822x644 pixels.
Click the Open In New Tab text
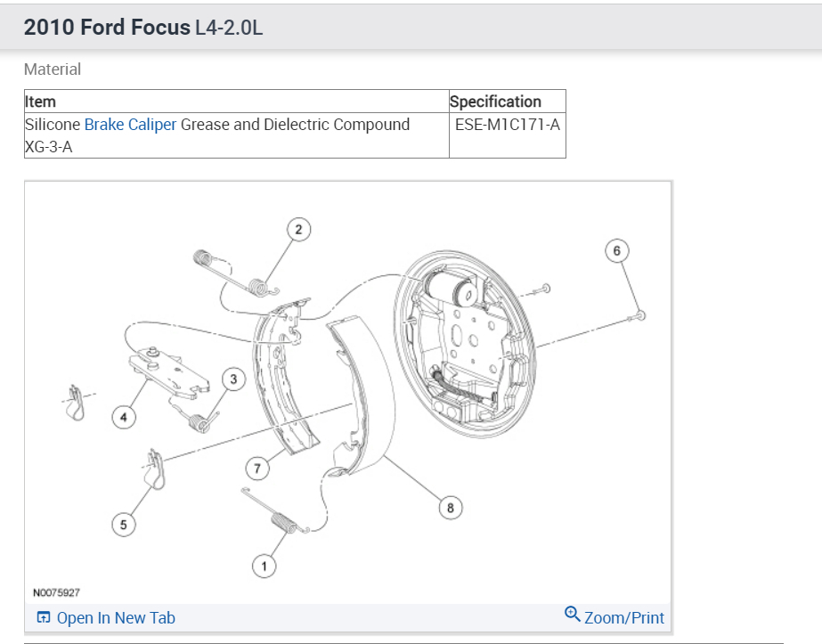pos(116,618)
